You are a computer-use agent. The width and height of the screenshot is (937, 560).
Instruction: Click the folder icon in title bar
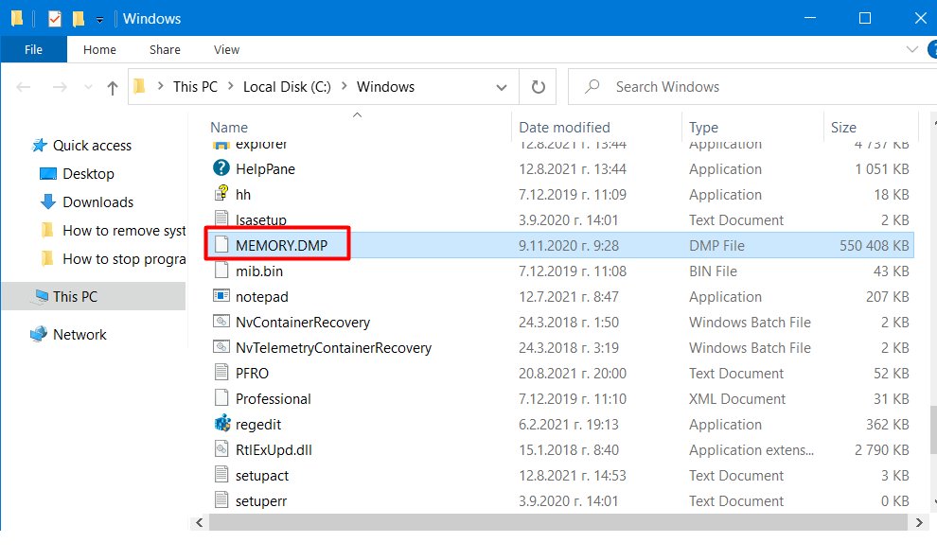coord(17,19)
